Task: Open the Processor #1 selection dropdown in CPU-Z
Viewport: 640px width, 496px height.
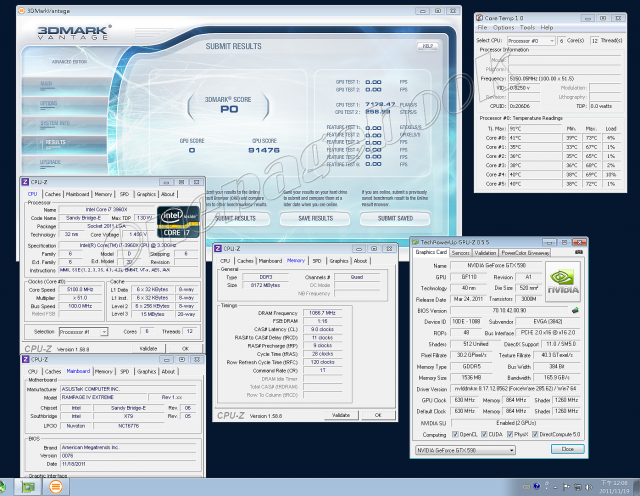Action: [x=83, y=332]
